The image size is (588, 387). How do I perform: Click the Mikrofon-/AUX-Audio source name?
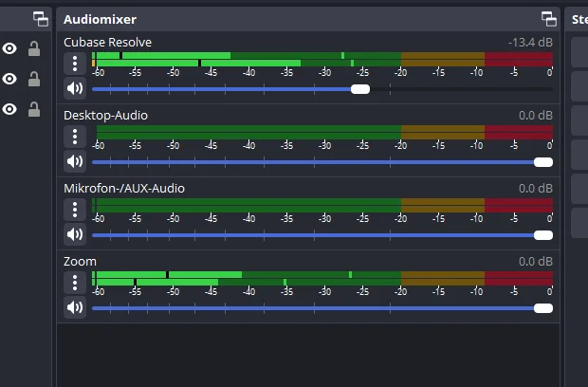(x=124, y=188)
